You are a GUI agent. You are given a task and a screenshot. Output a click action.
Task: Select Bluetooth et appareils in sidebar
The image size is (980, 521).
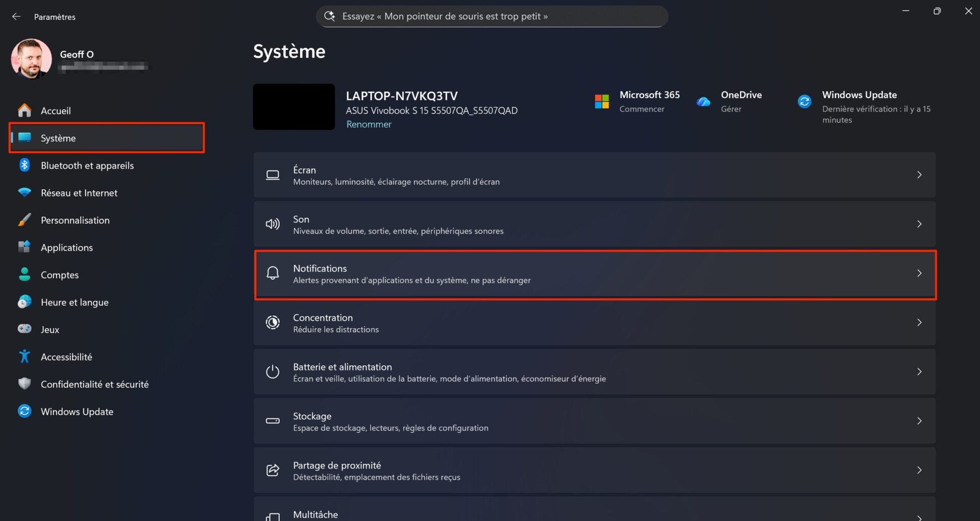pos(107,165)
